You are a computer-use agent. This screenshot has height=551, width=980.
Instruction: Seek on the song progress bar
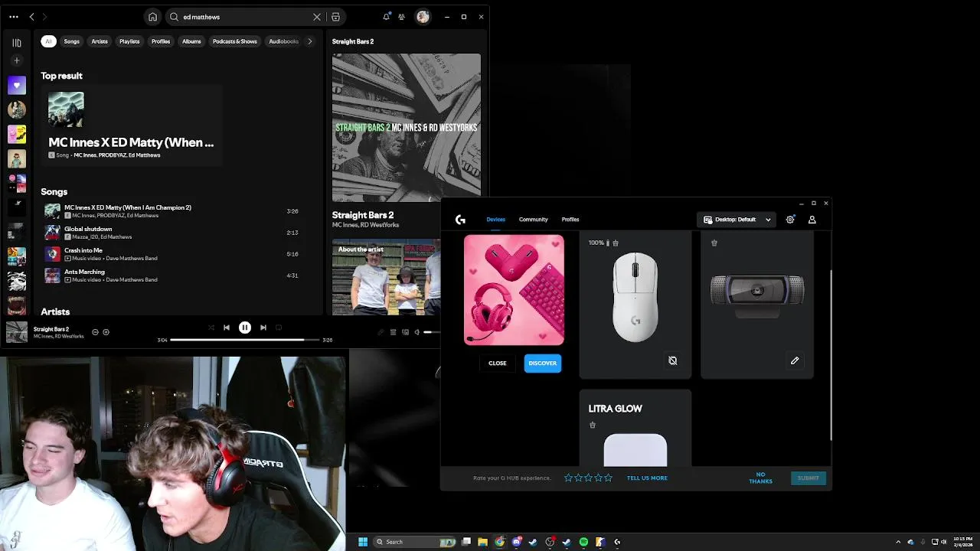point(244,340)
